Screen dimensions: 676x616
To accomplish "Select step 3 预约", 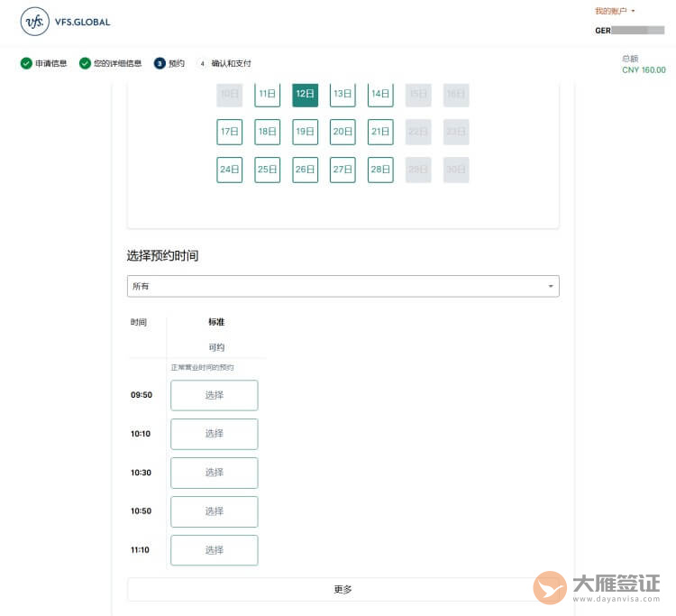I will click(x=169, y=63).
